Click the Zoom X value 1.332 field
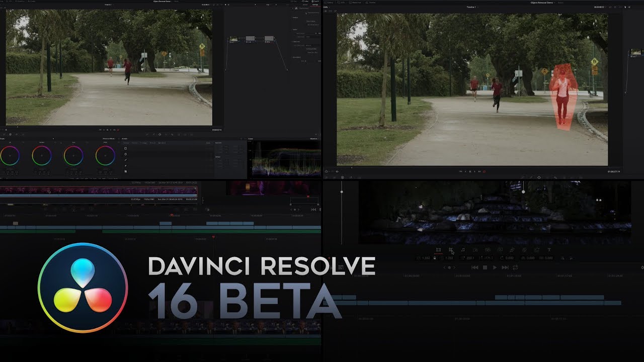Screen dimensions: 644x362 (x=425, y=258)
